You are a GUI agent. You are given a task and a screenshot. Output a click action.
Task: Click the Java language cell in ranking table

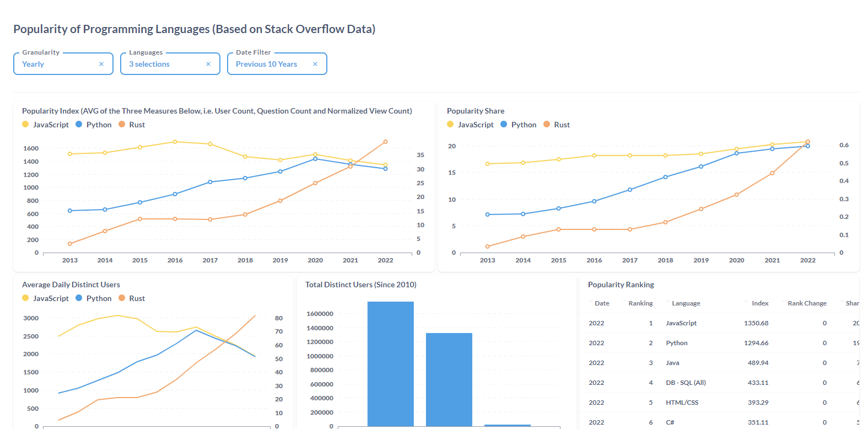(x=672, y=363)
